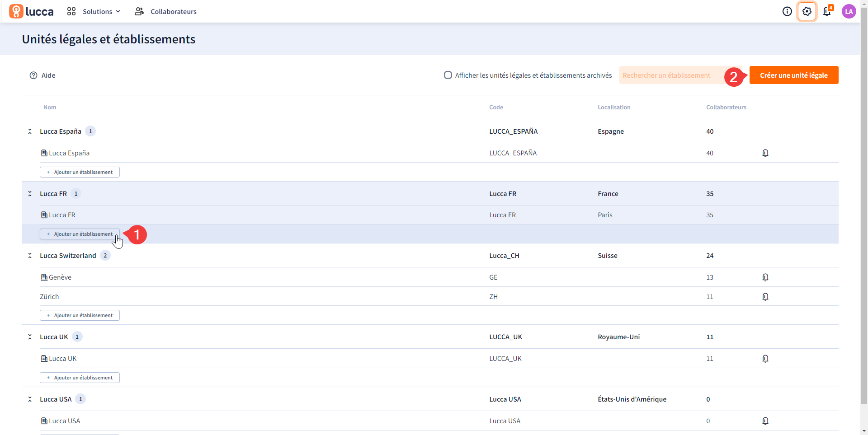
Task: Click bell icon in Lucca USA establishment row
Action: click(765, 421)
